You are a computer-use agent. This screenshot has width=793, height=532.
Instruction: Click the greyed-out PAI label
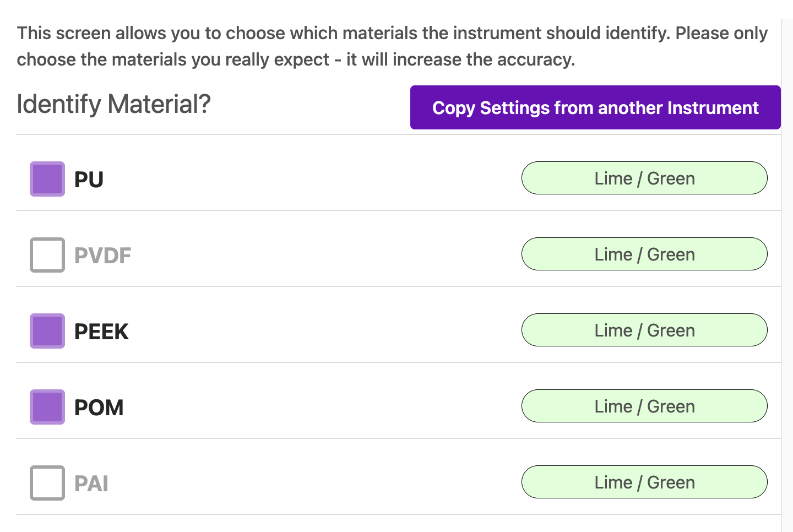point(91,484)
